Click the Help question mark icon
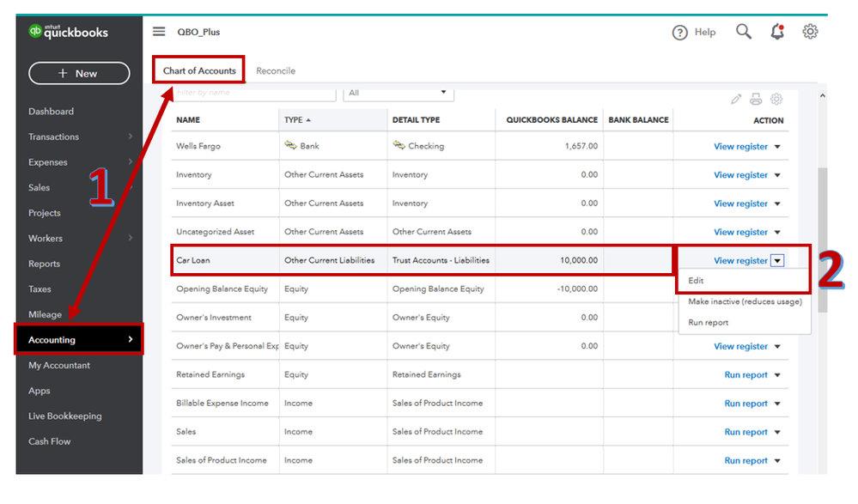This screenshot has height=504, width=858. click(x=679, y=33)
